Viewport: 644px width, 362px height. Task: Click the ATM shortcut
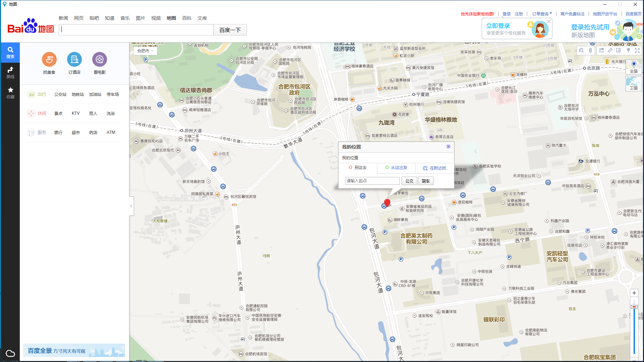click(111, 132)
